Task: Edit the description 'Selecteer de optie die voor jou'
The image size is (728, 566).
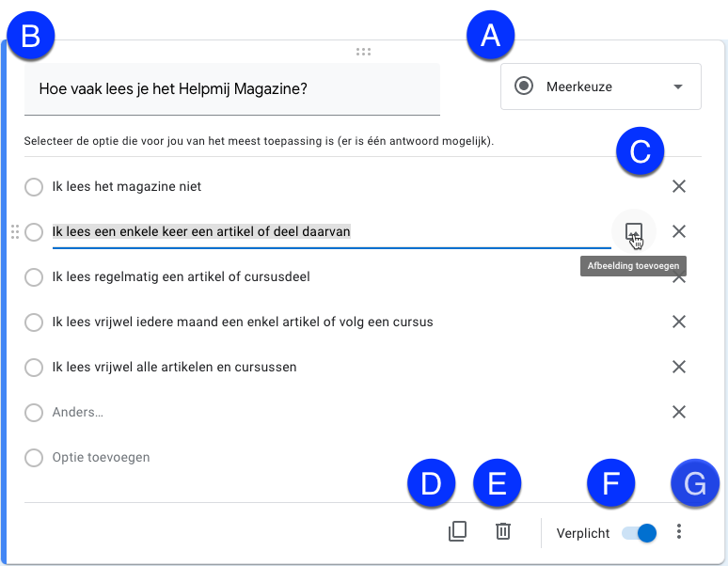Action: [259, 141]
